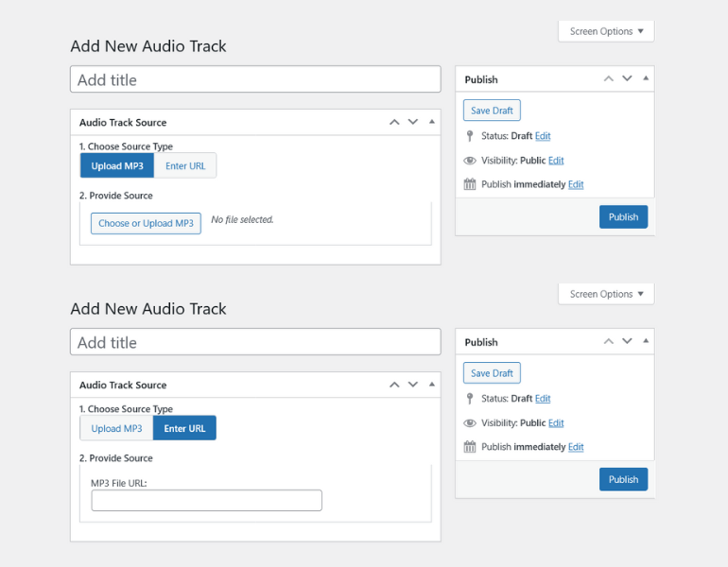Click the visibility eye icon in the lower Publish box
728x567 pixels.
pyautogui.click(x=470, y=423)
